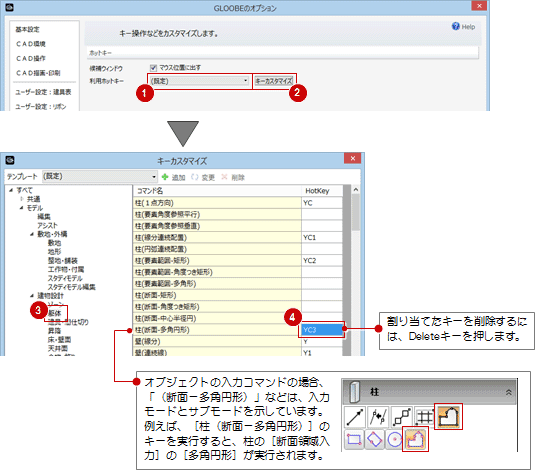Click the コマンド名 column header
The width and height of the screenshot is (535, 470).
(217, 191)
